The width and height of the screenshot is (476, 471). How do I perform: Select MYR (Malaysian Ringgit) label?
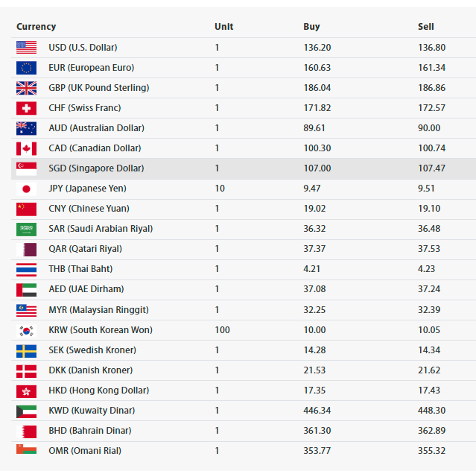pyautogui.click(x=98, y=310)
